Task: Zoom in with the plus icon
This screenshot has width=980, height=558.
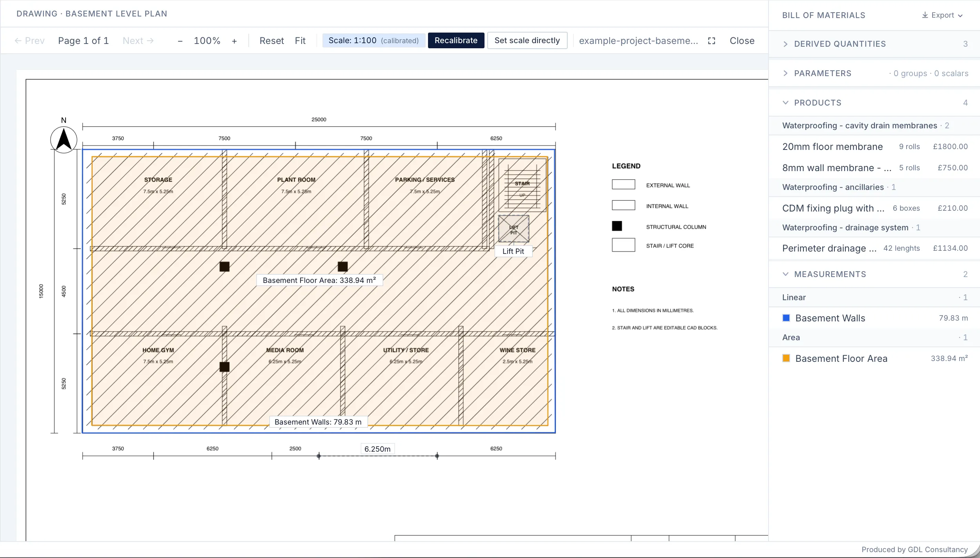Action: tap(234, 41)
